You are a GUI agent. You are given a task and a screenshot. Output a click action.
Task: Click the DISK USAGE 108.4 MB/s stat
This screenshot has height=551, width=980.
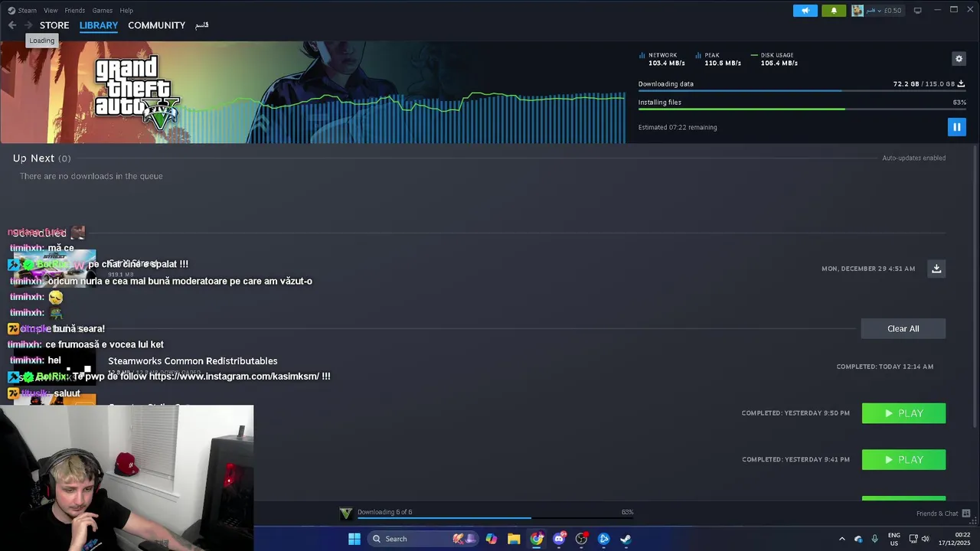[x=775, y=59]
